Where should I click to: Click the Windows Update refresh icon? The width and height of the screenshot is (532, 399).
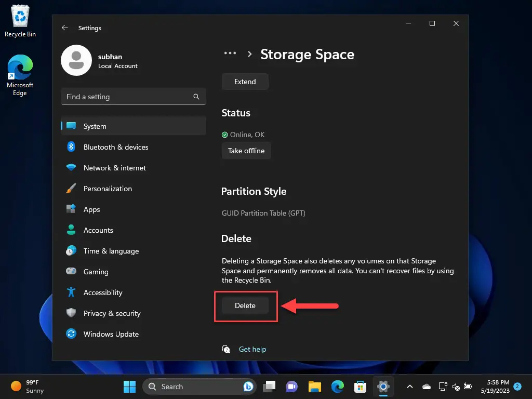pos(71,334)
